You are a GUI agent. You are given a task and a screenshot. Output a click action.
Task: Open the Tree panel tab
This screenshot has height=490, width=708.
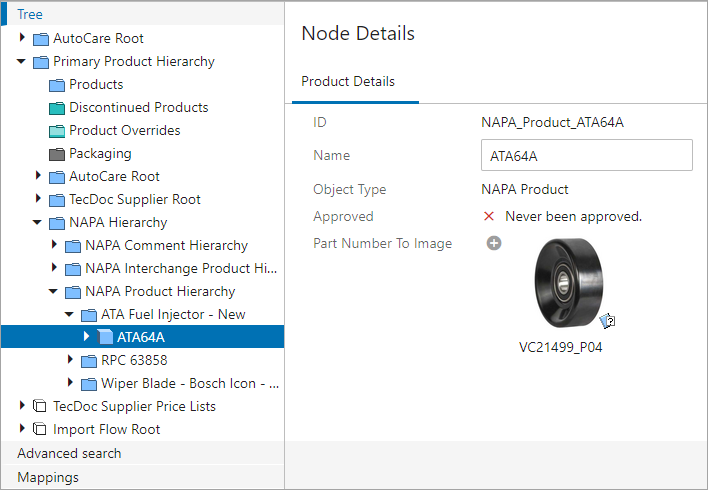[x=143, y=14]
